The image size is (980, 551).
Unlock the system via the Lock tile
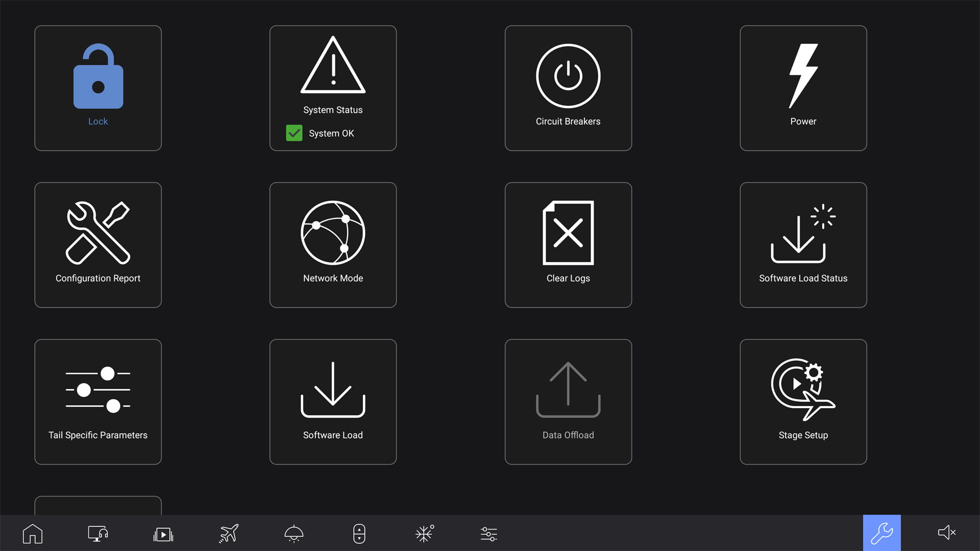(x=97, y=87)
